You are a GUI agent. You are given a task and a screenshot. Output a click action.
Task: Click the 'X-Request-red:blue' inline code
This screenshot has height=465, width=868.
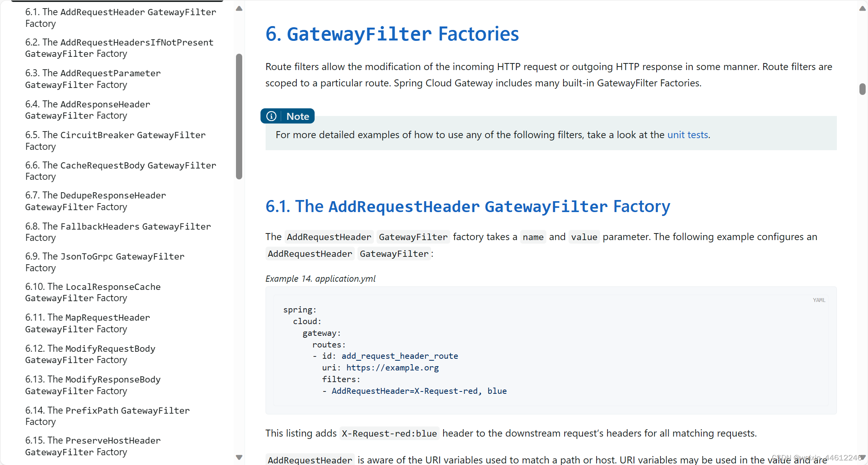click(389, 433)
